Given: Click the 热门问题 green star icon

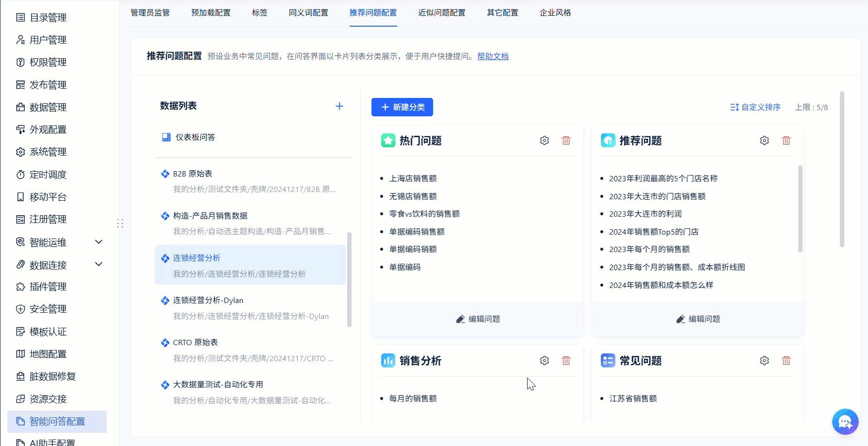Looking at the screenshot, I should click(388, 141).
